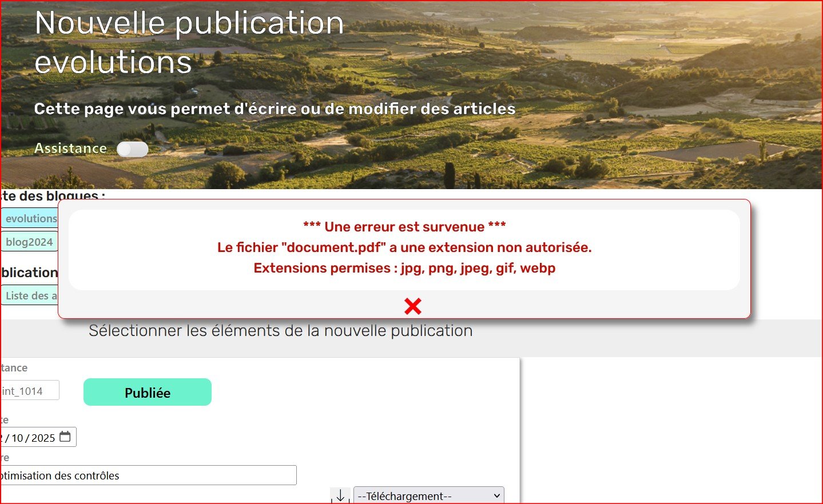The height and width of the screenshot is (504, 823).
Task: Select the blog2024 blog tag
Action: point(29,242)
